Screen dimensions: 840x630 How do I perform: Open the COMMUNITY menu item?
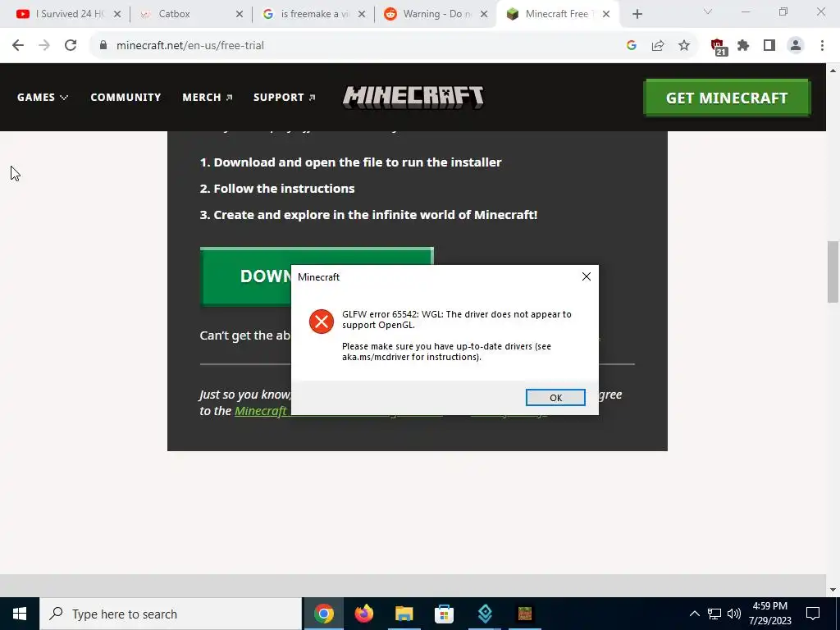[126, 97]
